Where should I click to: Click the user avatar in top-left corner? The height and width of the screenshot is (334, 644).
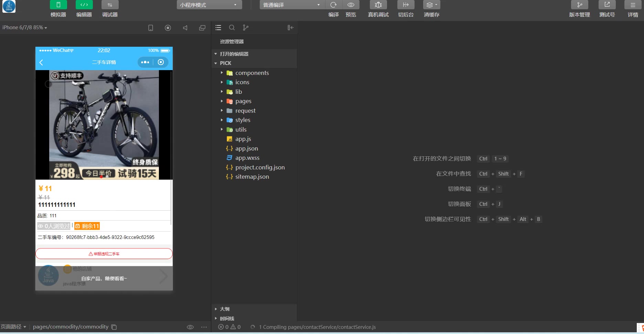tap(9, 6)
